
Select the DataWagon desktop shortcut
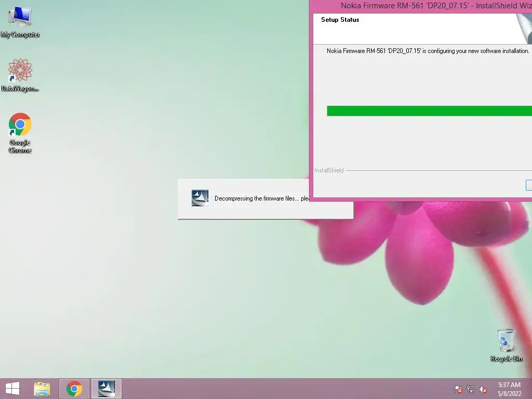tap(20, 75)
